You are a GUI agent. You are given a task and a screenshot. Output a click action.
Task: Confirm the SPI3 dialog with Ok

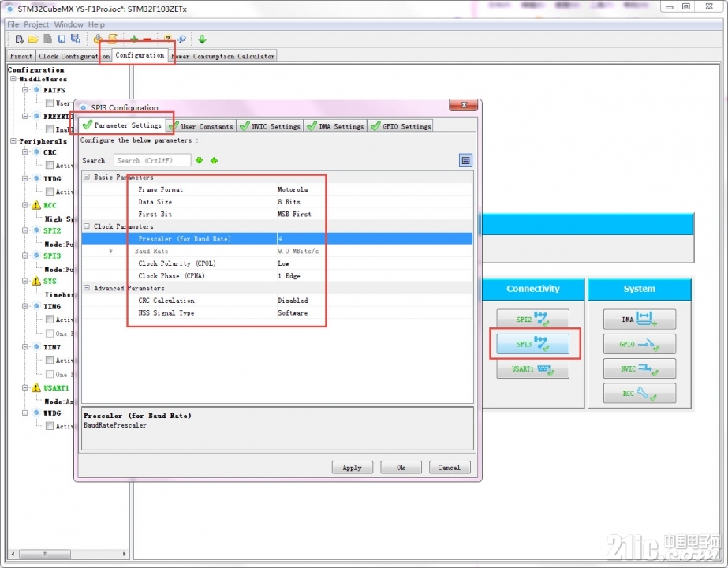coord(401,468)
